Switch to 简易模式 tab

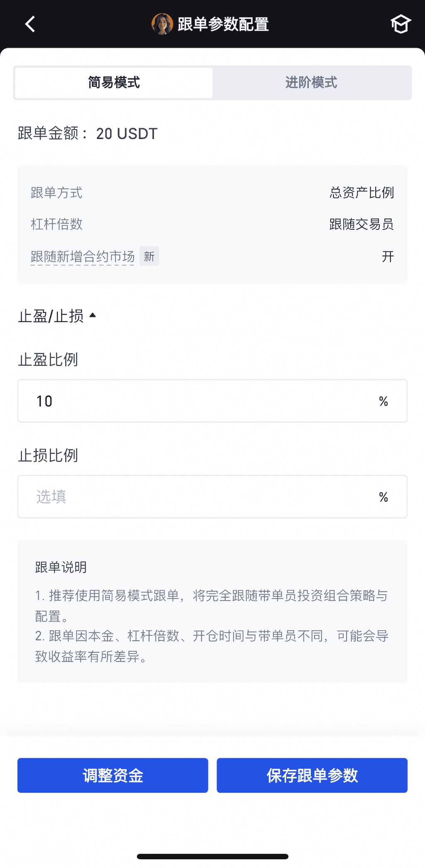tap(114, 83)
